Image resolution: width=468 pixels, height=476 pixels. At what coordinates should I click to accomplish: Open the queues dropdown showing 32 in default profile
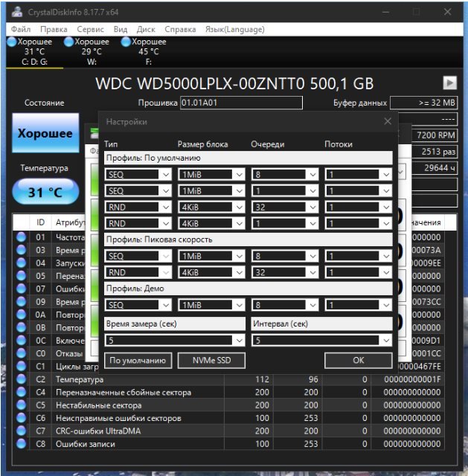pyautogui.click(x=285, y=208)
